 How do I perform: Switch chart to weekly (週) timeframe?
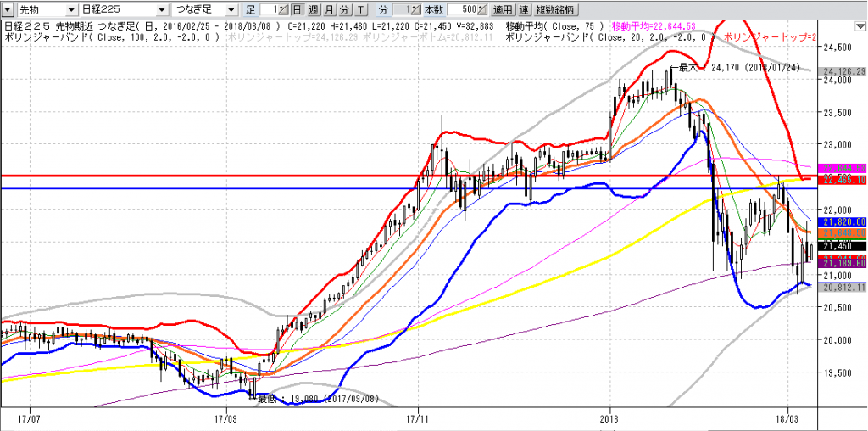[x=313, y=10]
